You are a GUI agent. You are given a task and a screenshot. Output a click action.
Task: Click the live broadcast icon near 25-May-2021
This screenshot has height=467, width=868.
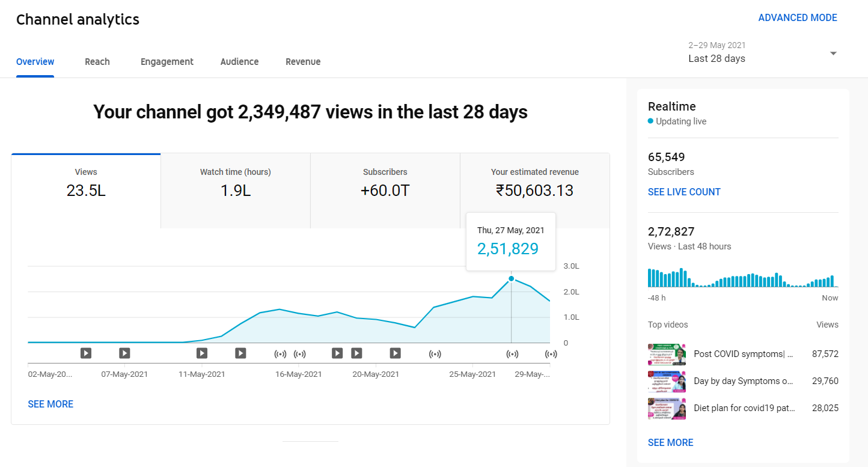[435, 353]
